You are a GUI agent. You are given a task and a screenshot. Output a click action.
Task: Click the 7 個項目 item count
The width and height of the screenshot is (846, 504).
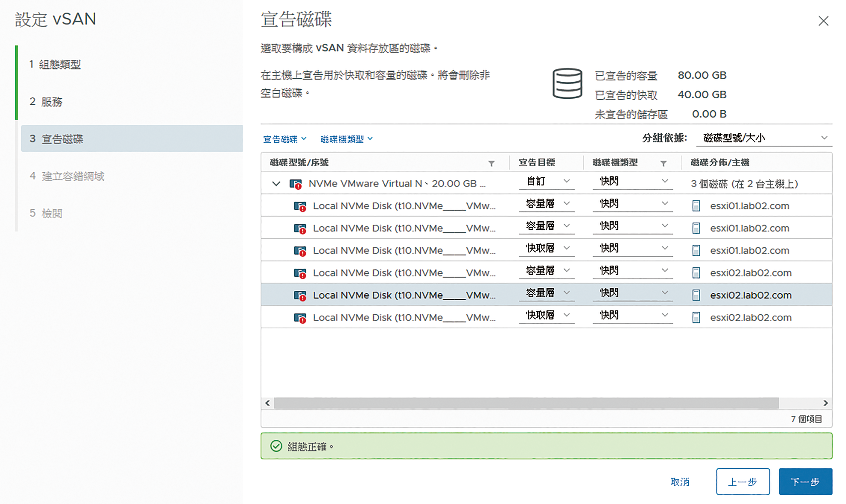806,419
